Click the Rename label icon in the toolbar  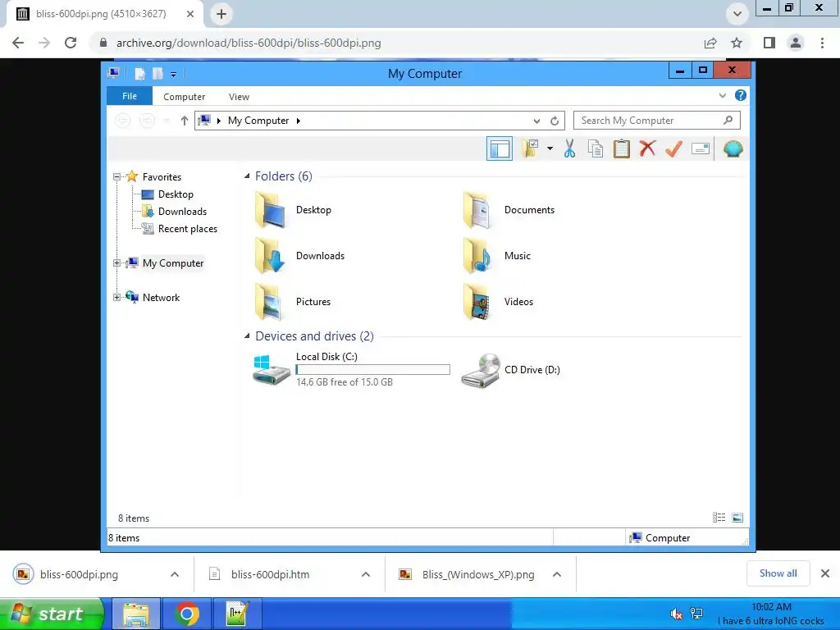click(701, 148)
